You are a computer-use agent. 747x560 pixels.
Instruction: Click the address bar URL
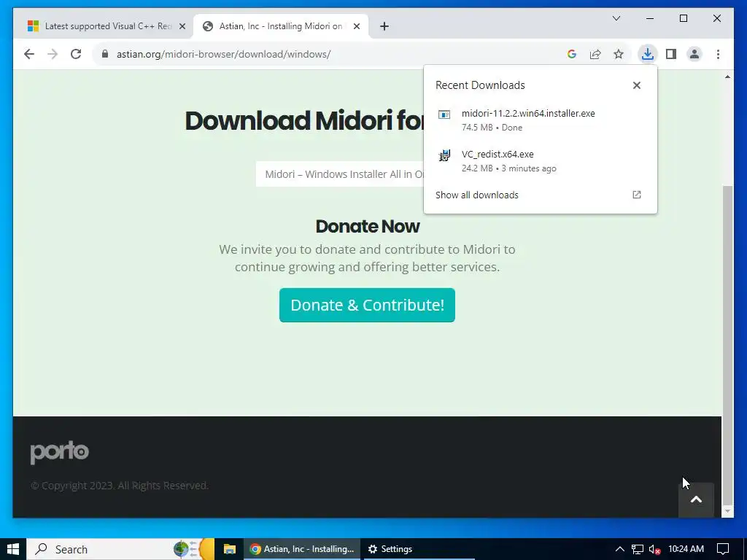(x=223, y=54)
